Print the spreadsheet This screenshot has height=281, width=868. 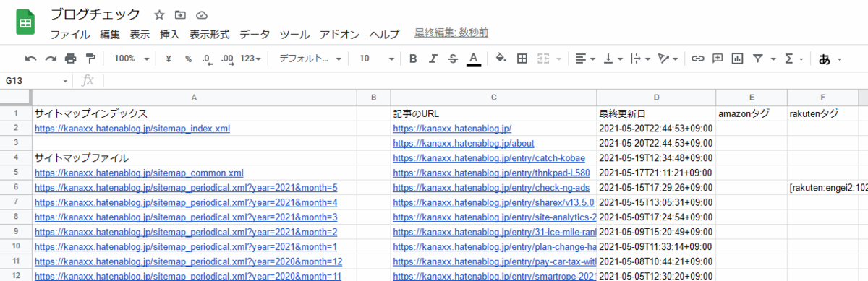tap(70, 59)
